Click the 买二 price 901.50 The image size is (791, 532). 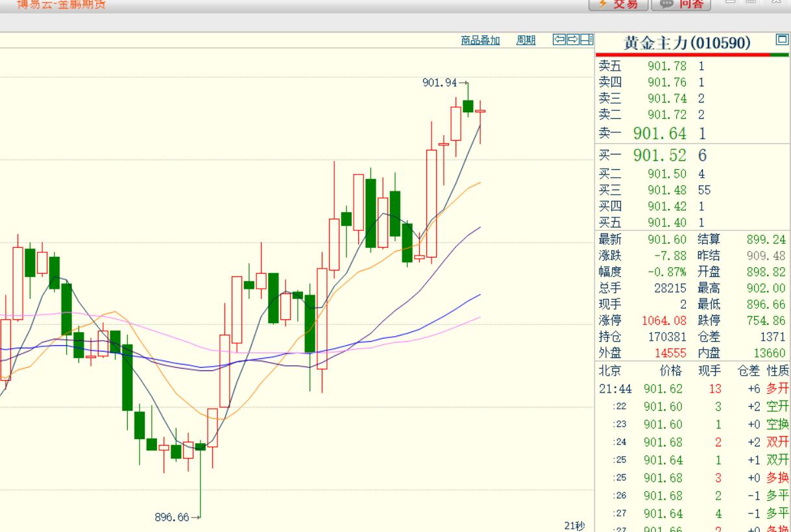pos(666,174)
